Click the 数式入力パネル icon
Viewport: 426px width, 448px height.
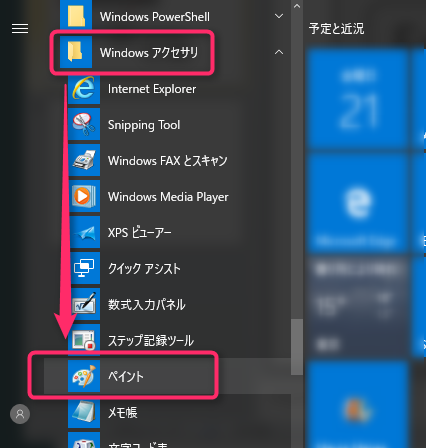pyautogui.click(x=84, y=304)
